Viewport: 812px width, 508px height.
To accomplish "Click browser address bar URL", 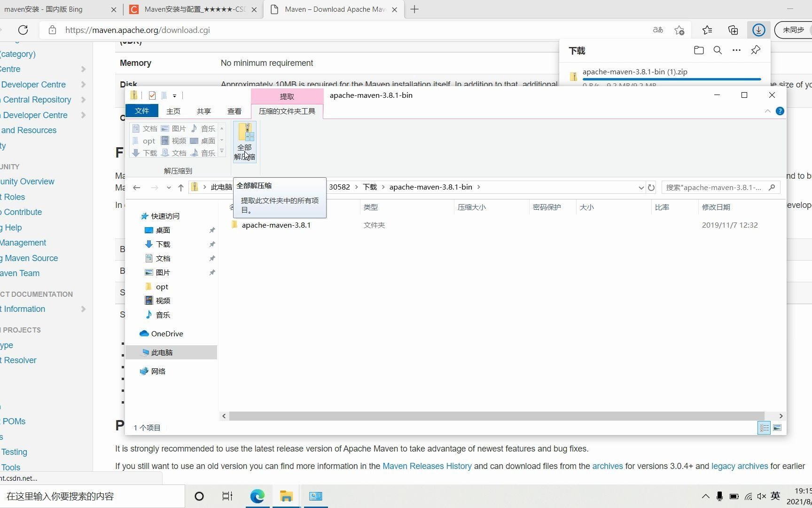I will [x=137, y=30].
